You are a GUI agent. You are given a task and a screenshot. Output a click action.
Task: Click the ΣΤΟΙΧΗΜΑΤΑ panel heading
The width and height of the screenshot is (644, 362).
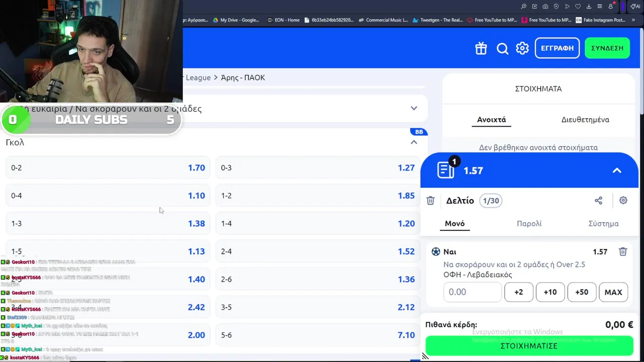click(x=538, y=88)
